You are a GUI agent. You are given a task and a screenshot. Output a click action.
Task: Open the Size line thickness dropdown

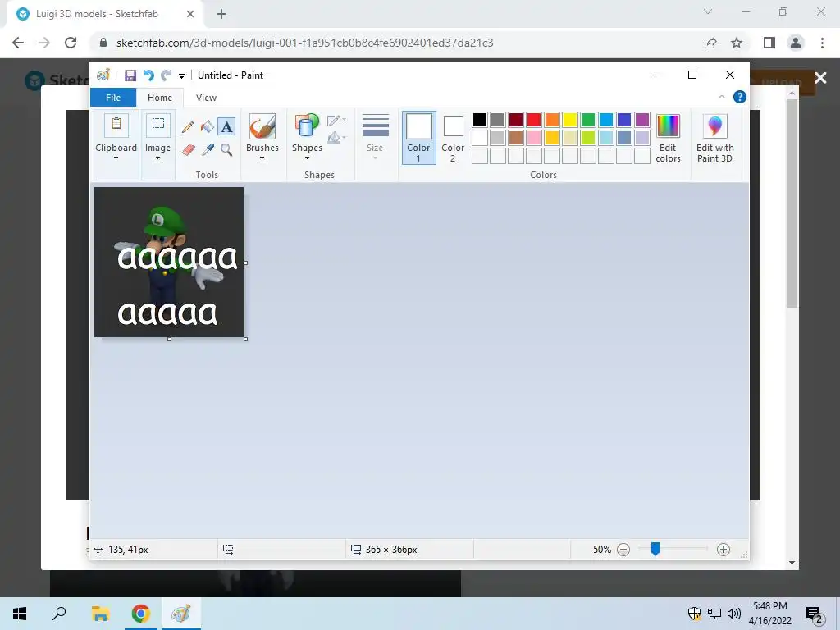[x=375, y=137]
